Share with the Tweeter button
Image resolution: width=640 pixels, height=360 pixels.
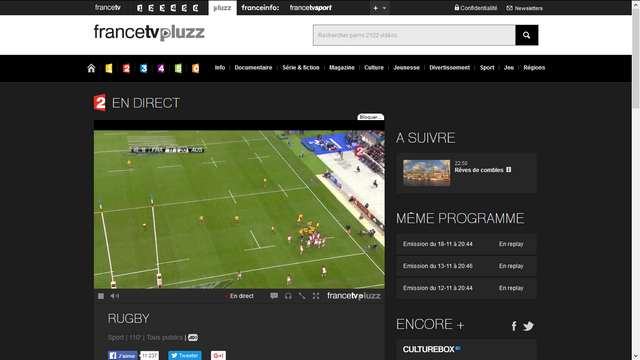point(185,356)
